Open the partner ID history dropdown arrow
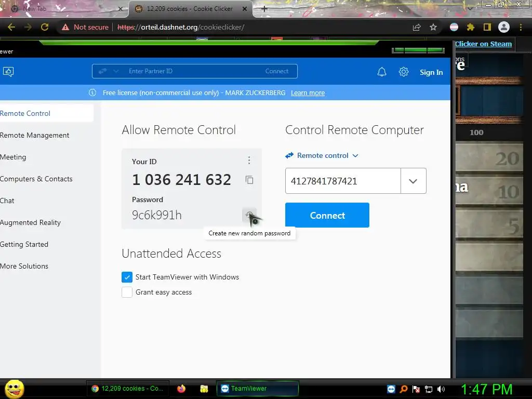Screen dimensions: 532x399 (x=413, y=181)
